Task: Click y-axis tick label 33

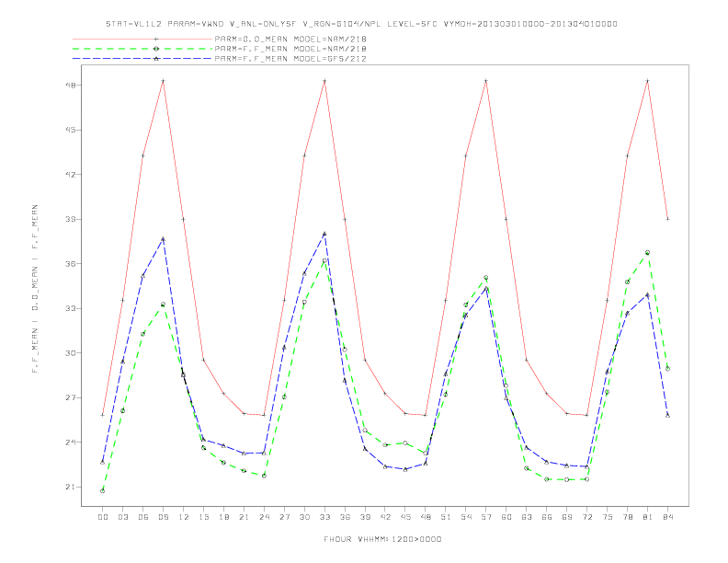Action: pyautogui.click(x=71, y=308)
